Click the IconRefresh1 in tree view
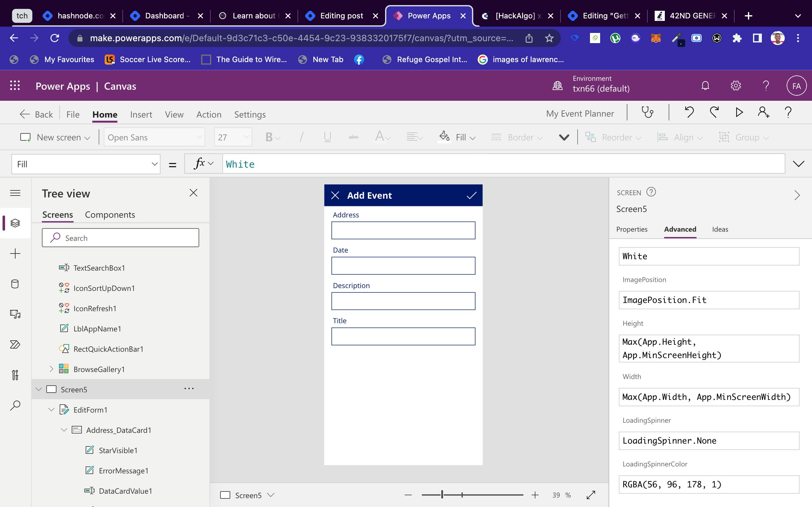 click(x=95, y=308)
